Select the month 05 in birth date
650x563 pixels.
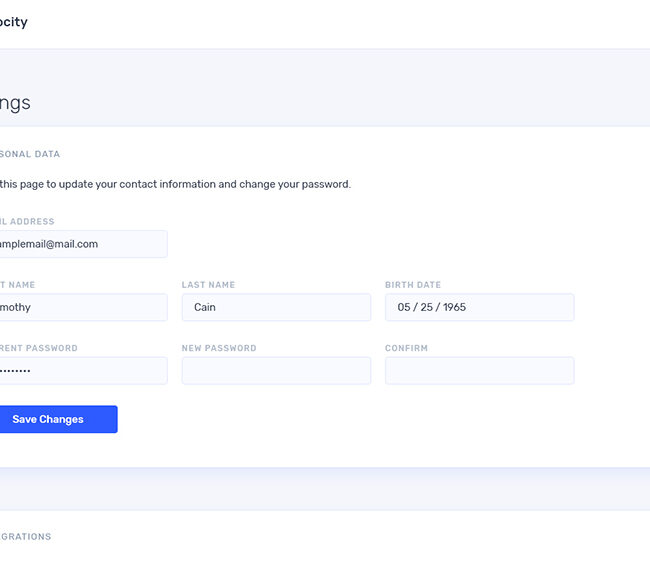coord(405,307)
